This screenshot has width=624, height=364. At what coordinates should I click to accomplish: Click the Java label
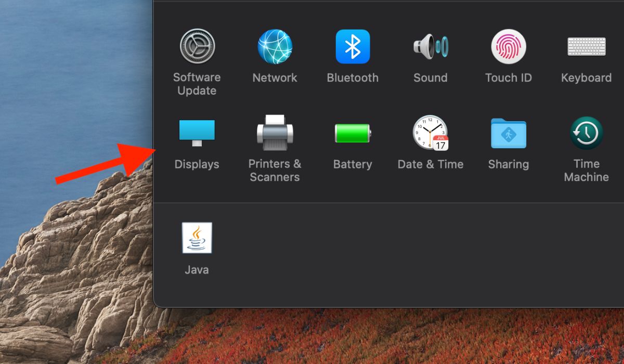(197, 269)
